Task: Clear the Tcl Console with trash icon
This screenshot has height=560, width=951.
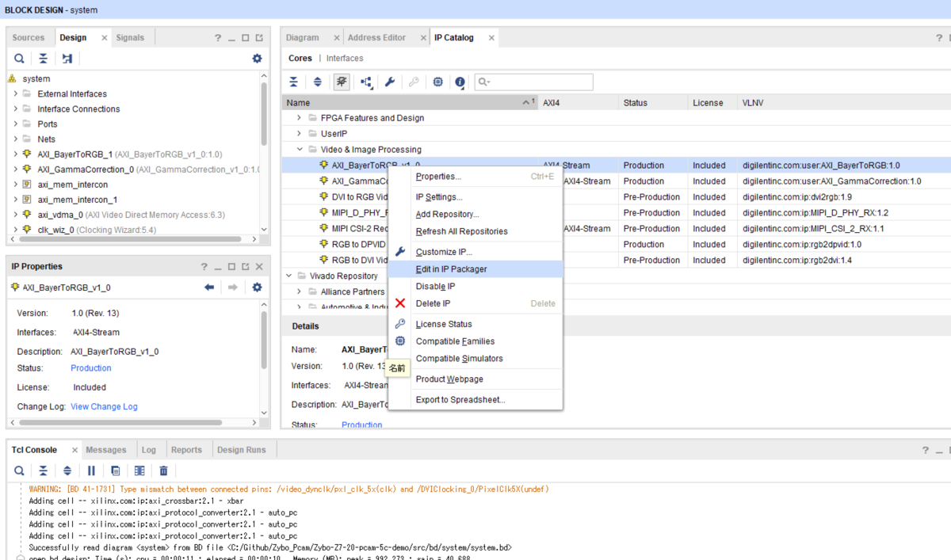Action: point(163,470)
